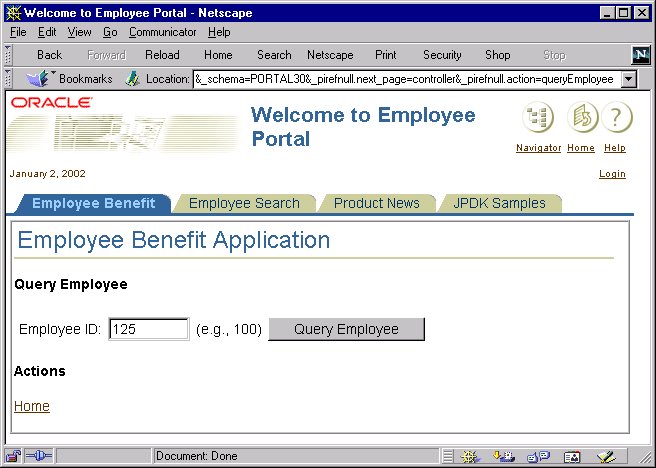Click the Welcome to Employee Portal banner title
This screenshot has height=468, width=656.
[x=363, y=127]
